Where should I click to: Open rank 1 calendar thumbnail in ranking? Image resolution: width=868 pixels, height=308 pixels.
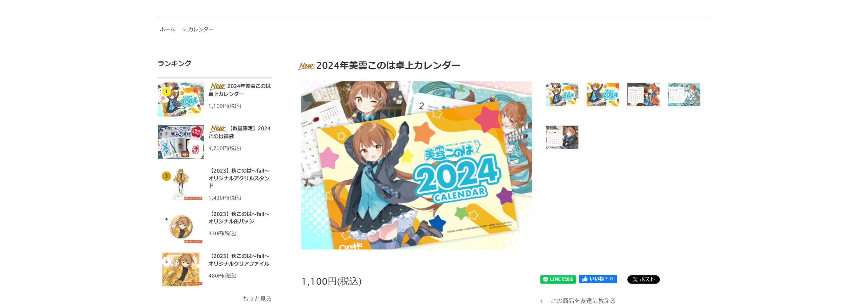point(181,99)
